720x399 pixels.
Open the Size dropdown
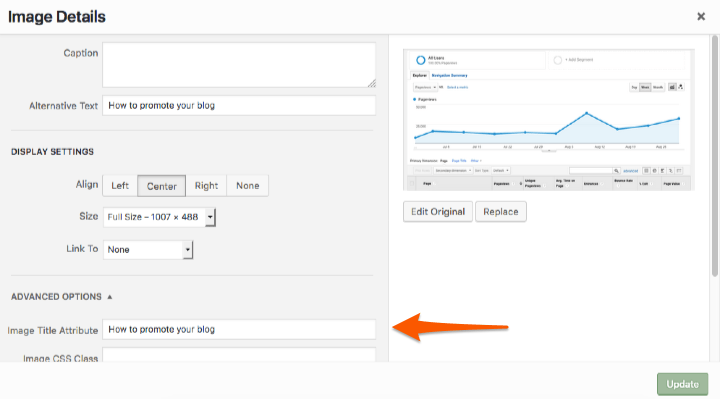159,217
